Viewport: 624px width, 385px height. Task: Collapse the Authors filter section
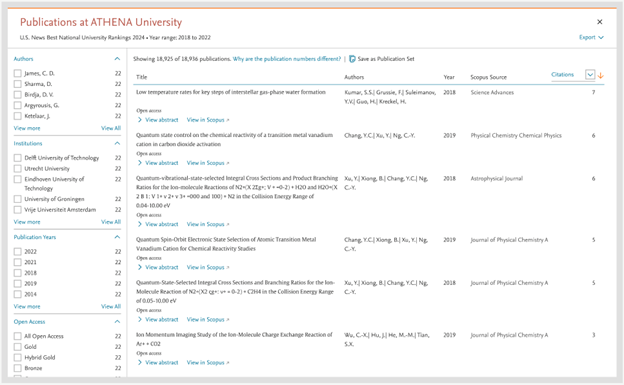coord(117,59)
